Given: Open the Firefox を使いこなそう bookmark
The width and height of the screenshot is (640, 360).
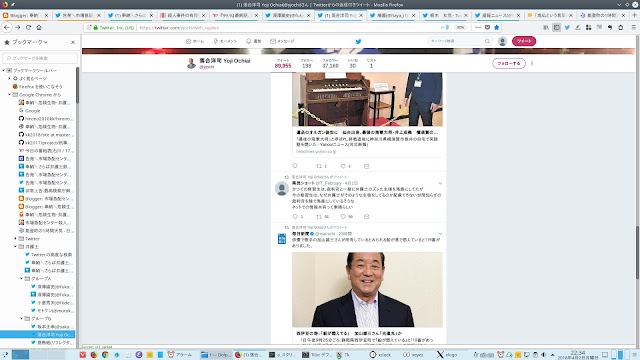Looking at the screenshot, I should (x=38, y=87).
